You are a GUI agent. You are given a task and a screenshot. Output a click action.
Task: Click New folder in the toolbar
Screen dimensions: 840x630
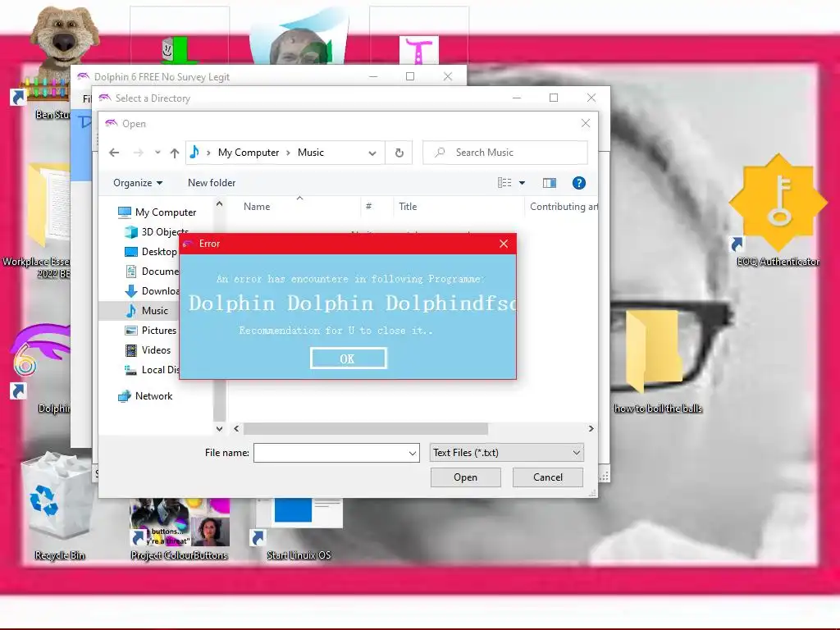(x=212, y=183)
